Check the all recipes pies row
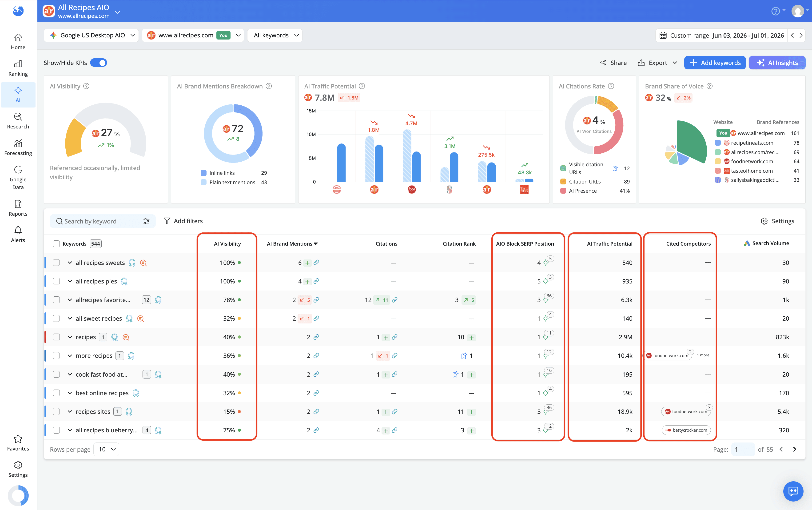This screenshot has height=510, width=812. pos(56,281)
